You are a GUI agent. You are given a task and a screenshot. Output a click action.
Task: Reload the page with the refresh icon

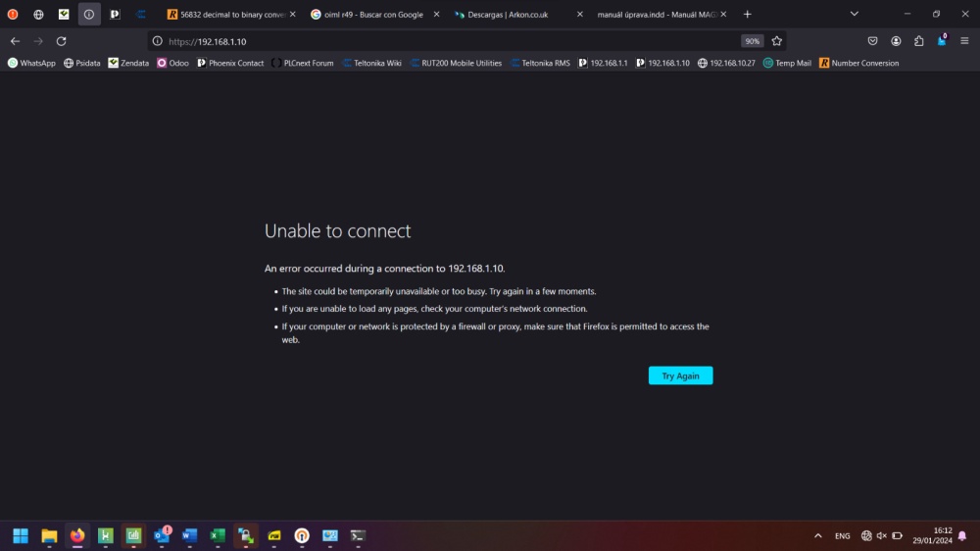pyautogui.click(x=61, y=41)
